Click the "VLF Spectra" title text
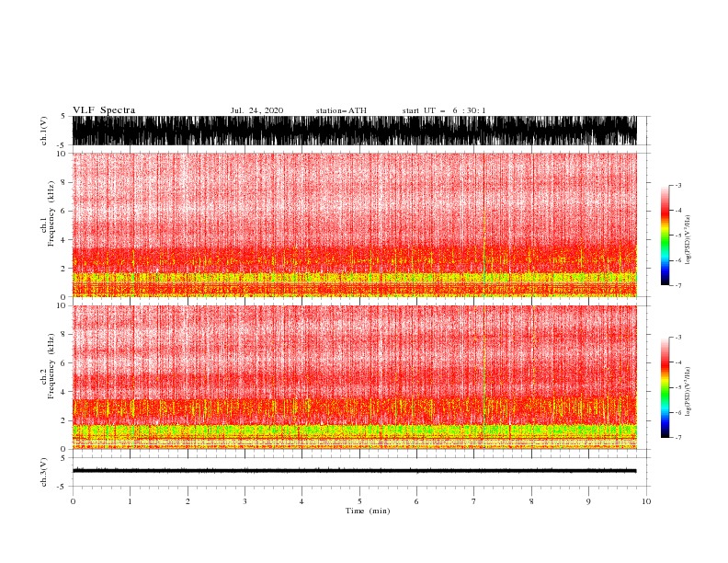This screenshot has height=563, width=728. pyautogui.click(x=104, y=110)
